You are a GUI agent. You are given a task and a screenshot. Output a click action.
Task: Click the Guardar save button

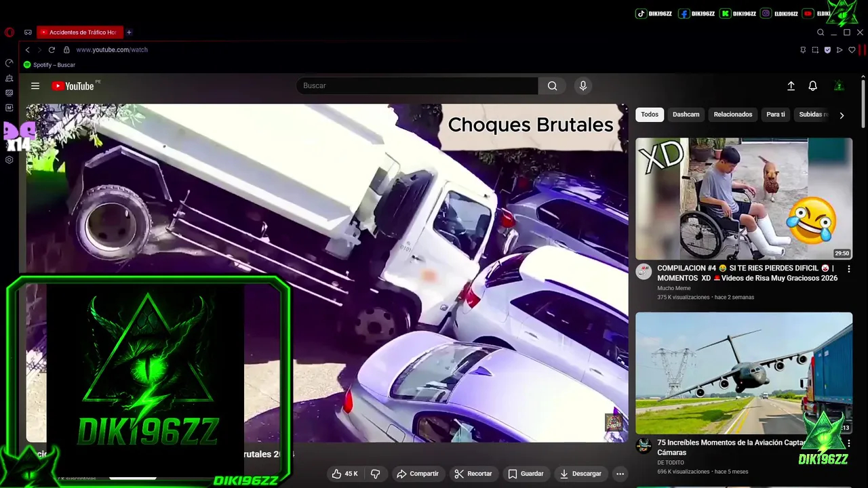(526, 474)
